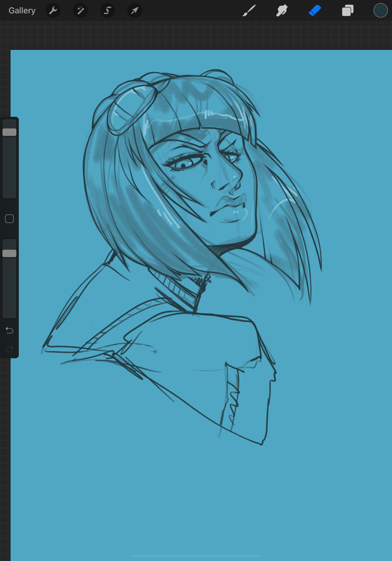392x561 pixels.
Task: Activate the Selection tool
Action: (108, 11)
